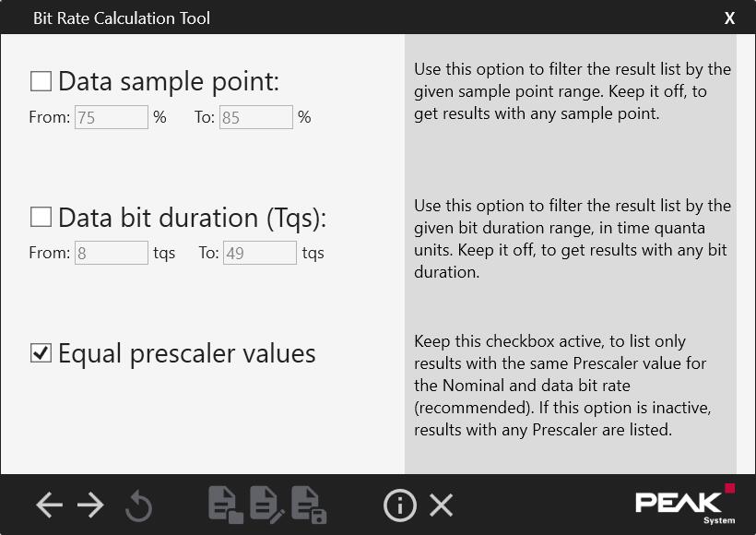Click the Data bit duration (Tqs) label
756x535 pixels.
pos(193,218)
